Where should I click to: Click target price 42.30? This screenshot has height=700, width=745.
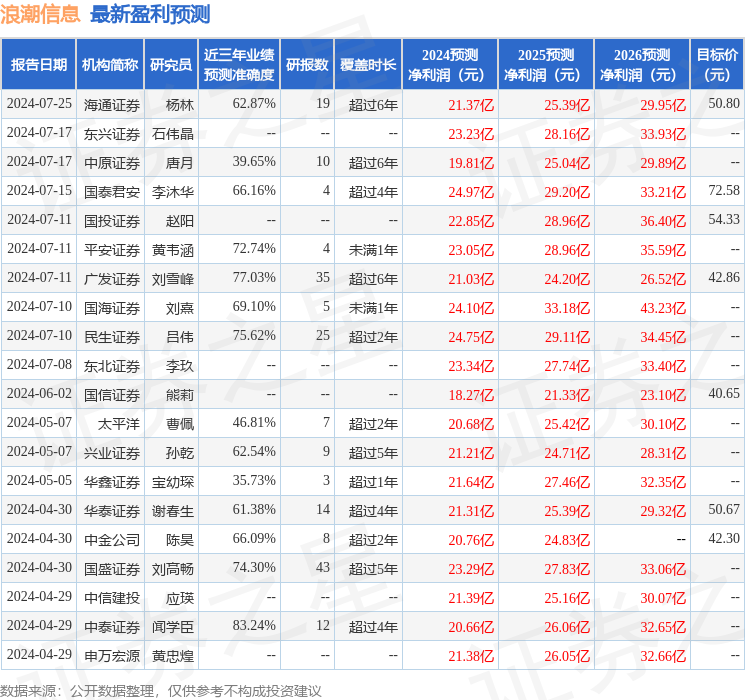[x=724, y=538]
